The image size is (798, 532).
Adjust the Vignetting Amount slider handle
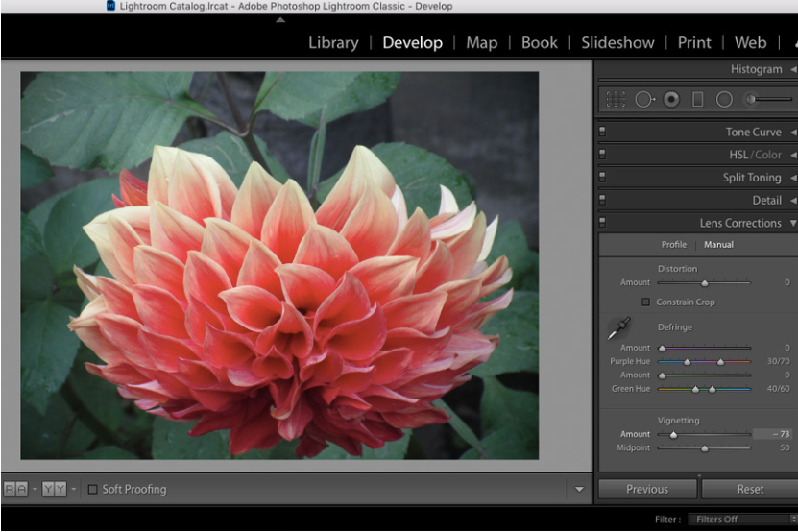673,434
